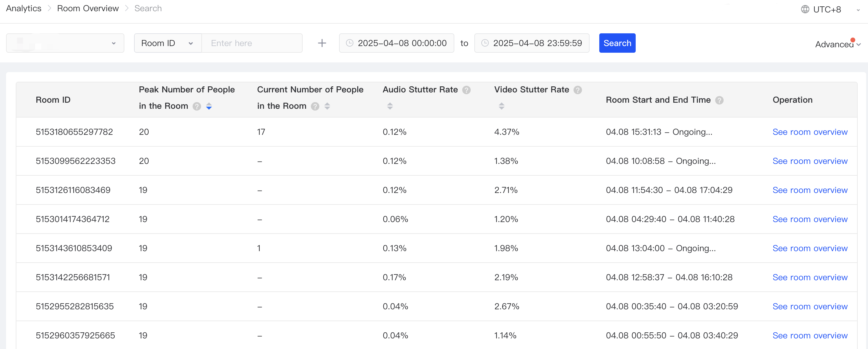Open See room overview for room 5153180655297782
Image resolution: width=868 pixels, height=349 pixels.
pos(810,132)
